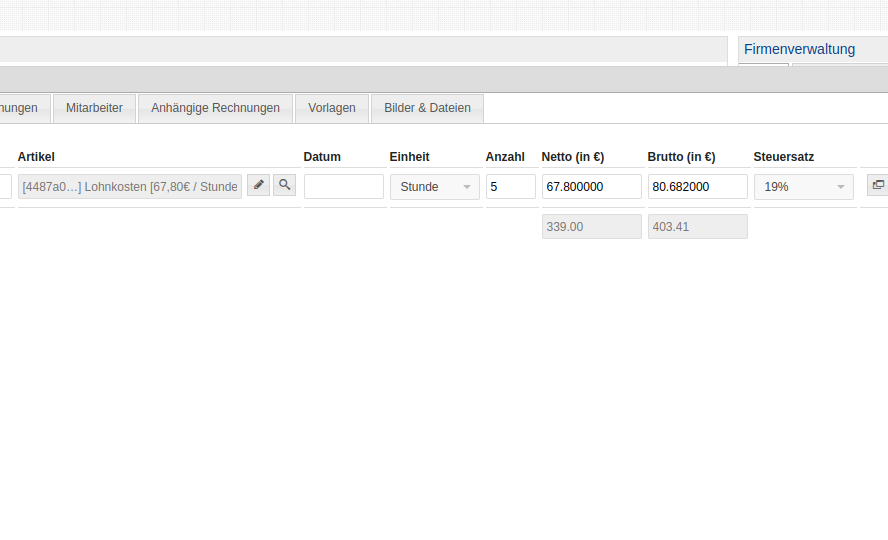Click the Netto (in €) column header
888x540 pixels.
[572, 157]
